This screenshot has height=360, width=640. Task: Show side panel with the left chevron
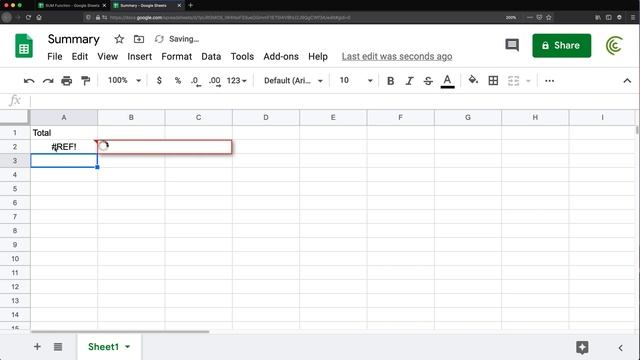(620, 348)
